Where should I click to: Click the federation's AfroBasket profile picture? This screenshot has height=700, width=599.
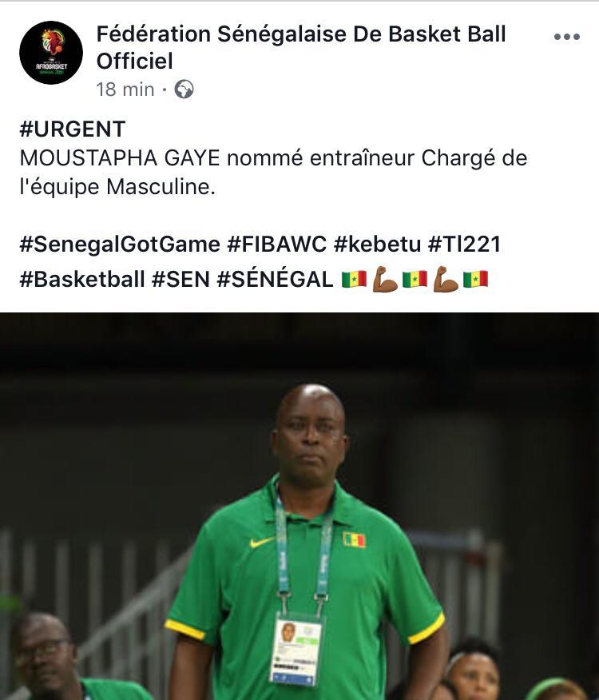[51, 53]
